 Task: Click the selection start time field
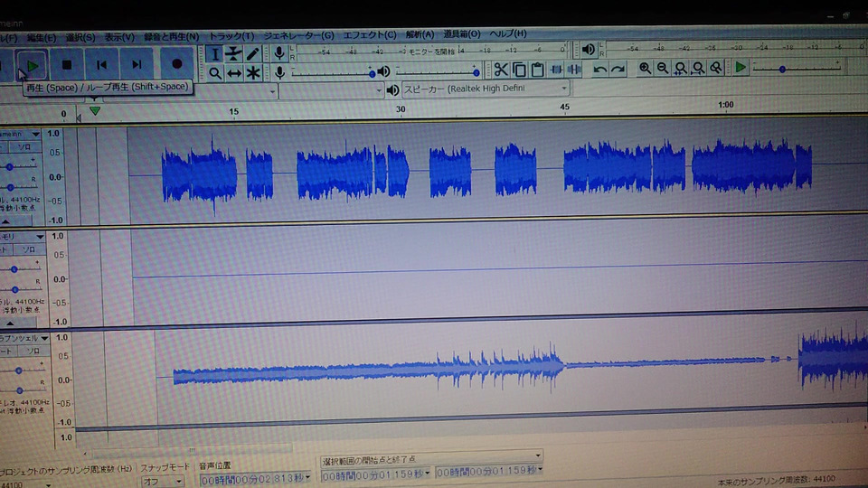point(376,474)
